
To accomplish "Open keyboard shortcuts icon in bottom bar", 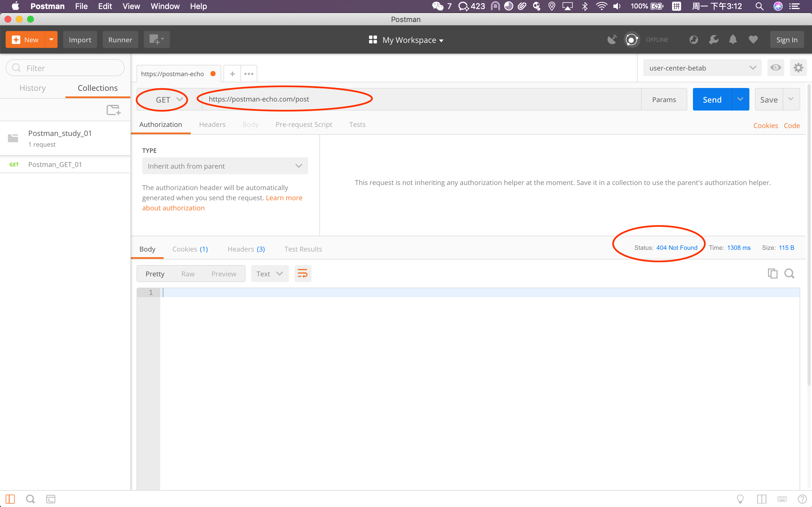I will pos(782,499).
